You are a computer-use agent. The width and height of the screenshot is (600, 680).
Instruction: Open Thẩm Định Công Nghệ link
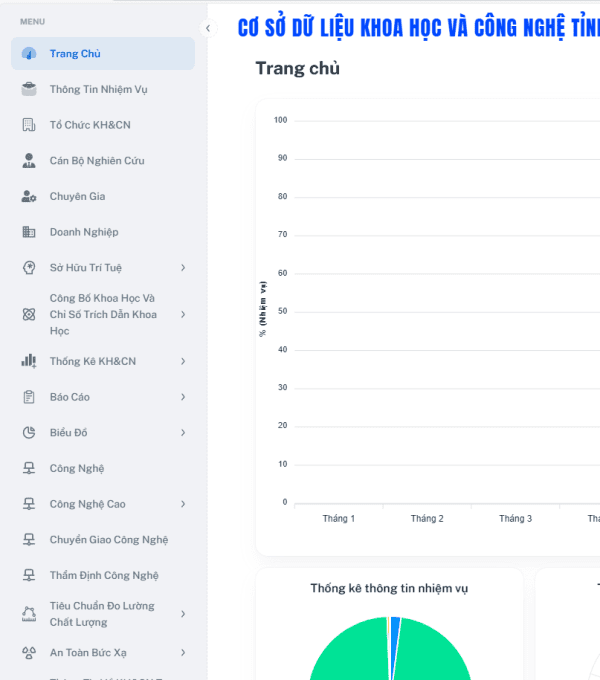tap(103, 575)
